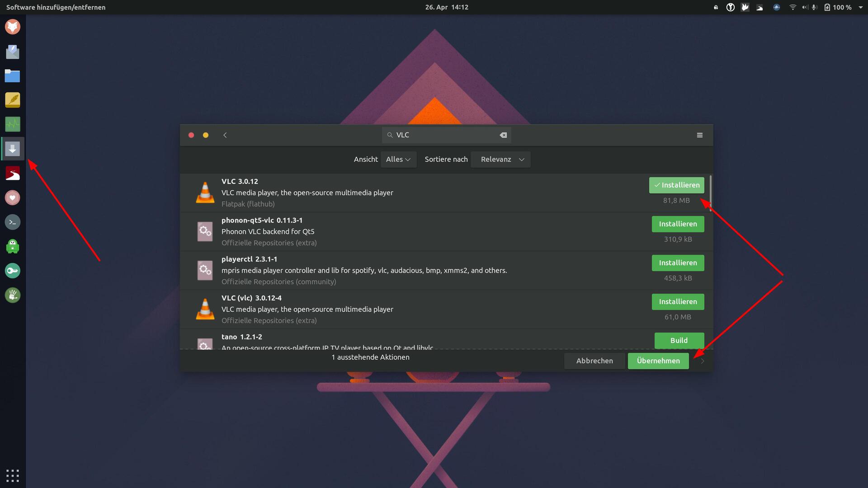Open the 'Relevanz' sort dropdown
The width and height of the screenshot is (868, 488).
(x=500, y=160)
